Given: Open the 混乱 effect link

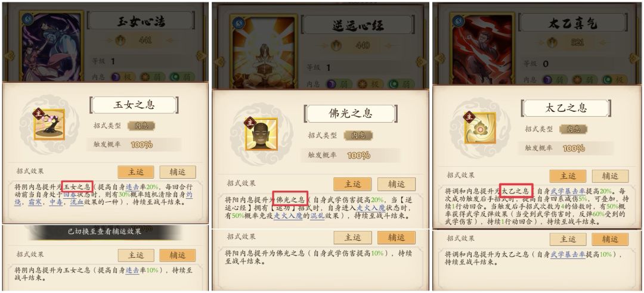Looking at the screenshot, I should (x=316, y=216).
